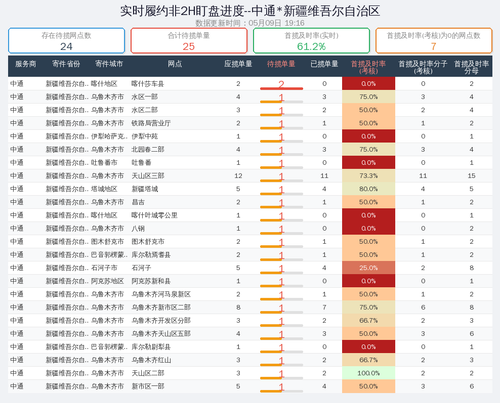Image resolution: width=500 pixels, height=403 pixels.
Task: Sort by the 已揽单量 column header
Action: 324,64
